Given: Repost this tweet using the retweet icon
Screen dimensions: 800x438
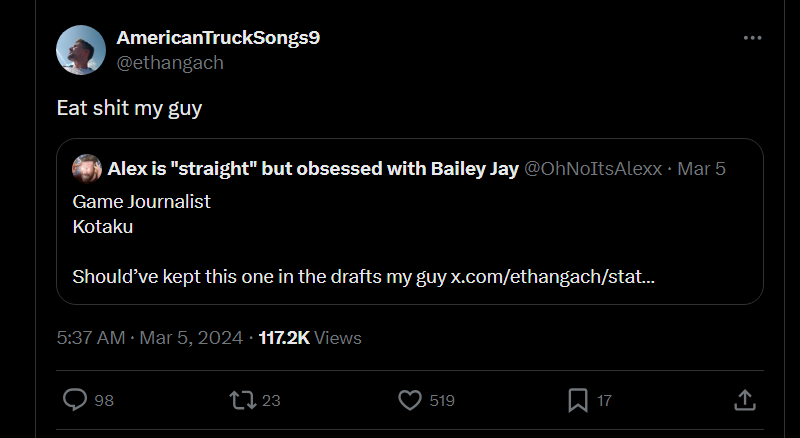Looking at the screenshot, I should click(x=241, y=400).
